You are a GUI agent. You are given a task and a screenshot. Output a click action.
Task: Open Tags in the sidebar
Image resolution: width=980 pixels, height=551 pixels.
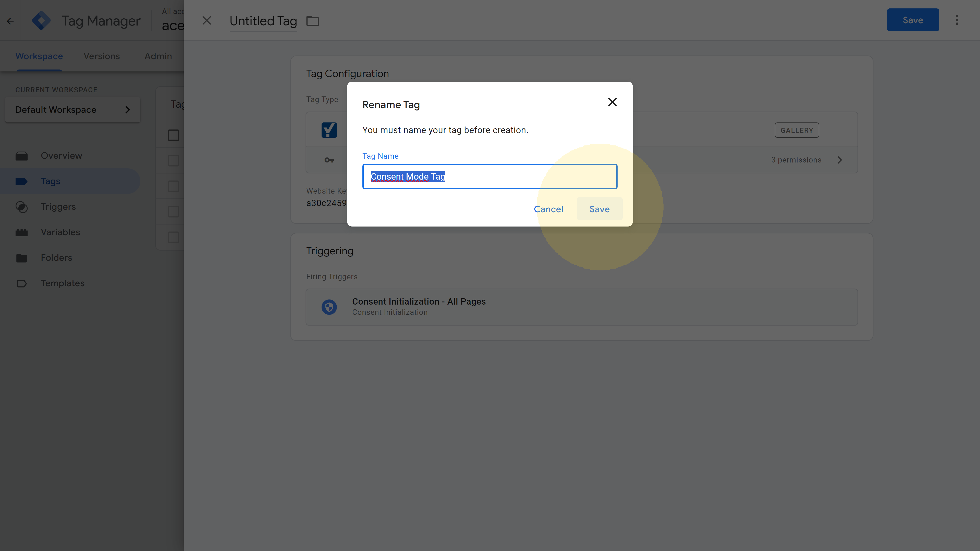pyautogui.click(x=70, y=181)
